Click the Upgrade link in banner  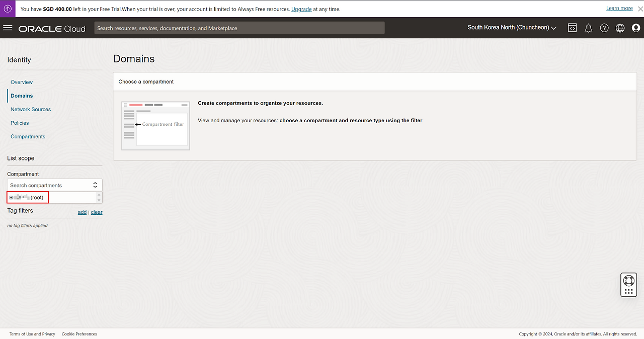pyautogui.click(x=301, y=9)
